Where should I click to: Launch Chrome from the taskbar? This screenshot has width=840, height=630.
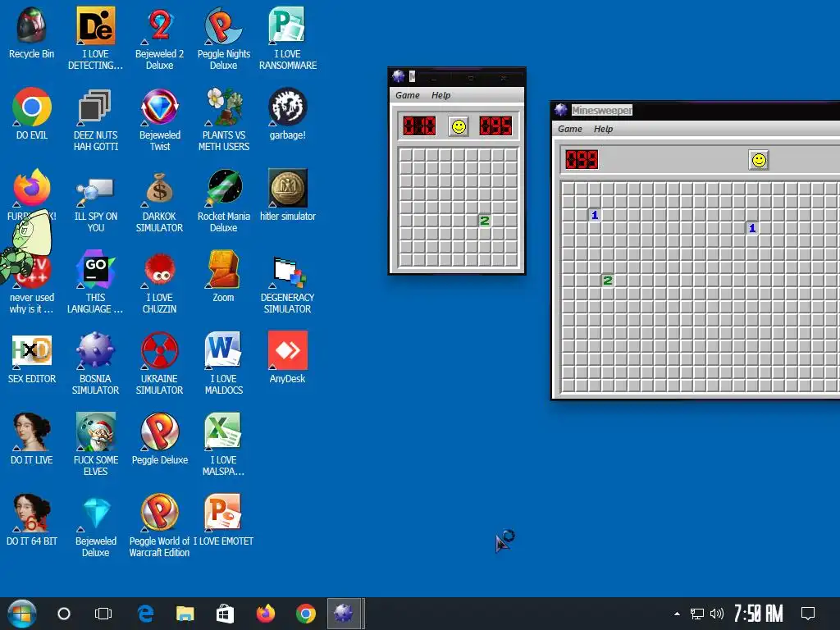(305, 614)
